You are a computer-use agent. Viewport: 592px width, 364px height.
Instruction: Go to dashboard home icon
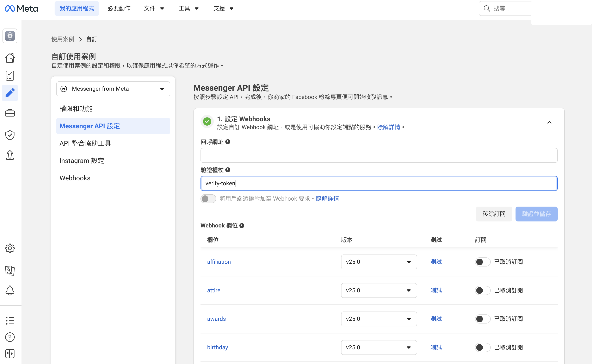tap(10, 58)
